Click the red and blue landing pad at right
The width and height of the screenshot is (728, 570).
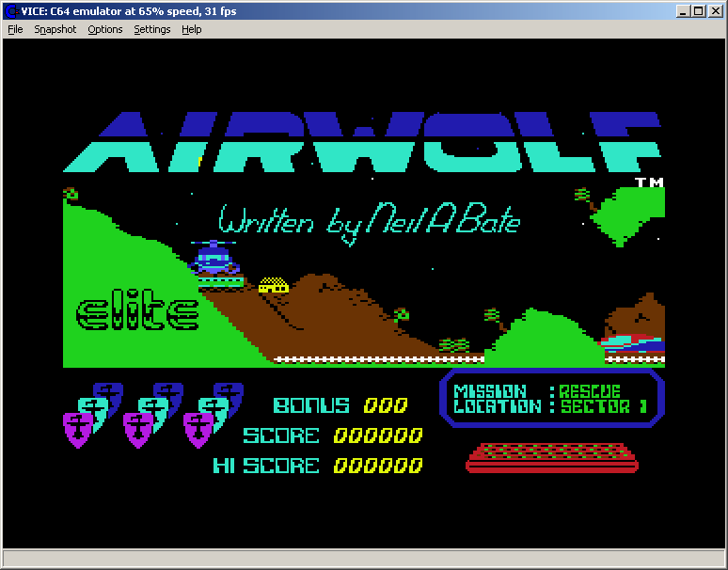[x=632, y=344]
